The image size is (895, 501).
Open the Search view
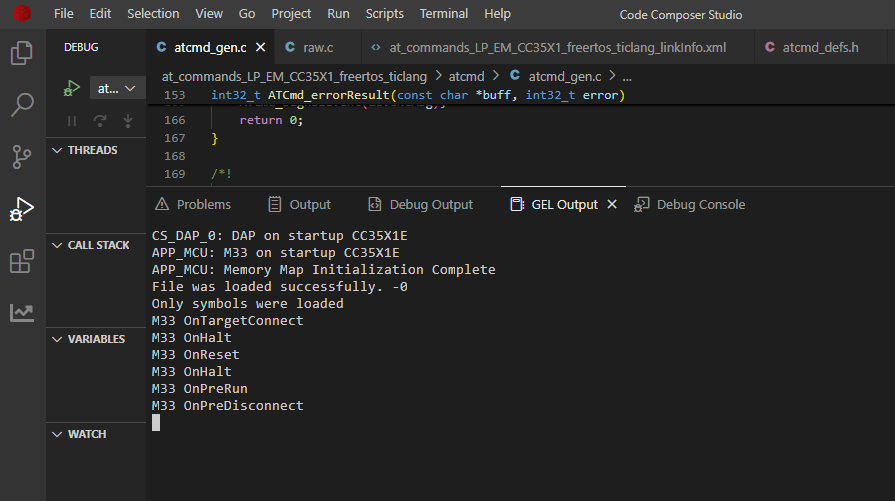click(22, 104)
